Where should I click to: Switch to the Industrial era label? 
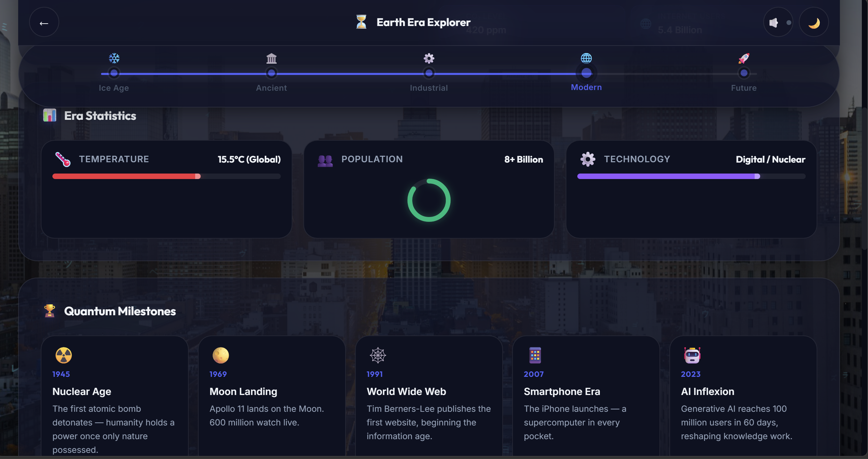click(x=429, y=88)
